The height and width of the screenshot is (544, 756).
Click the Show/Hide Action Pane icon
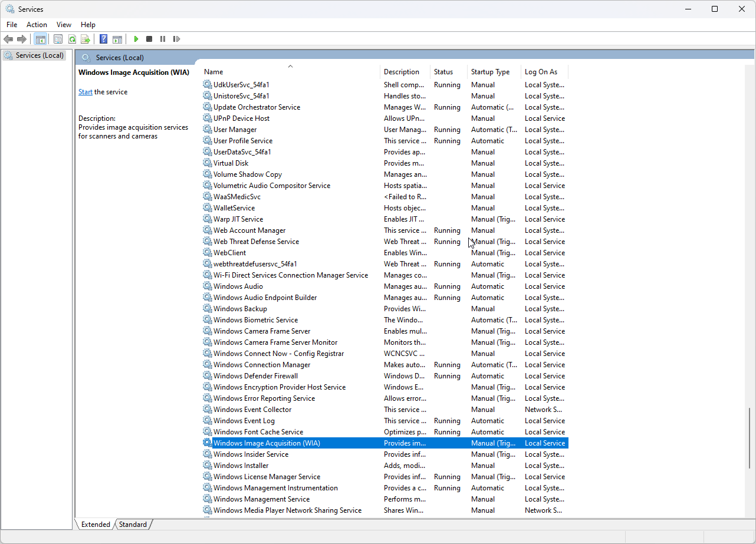pos(117,39)
